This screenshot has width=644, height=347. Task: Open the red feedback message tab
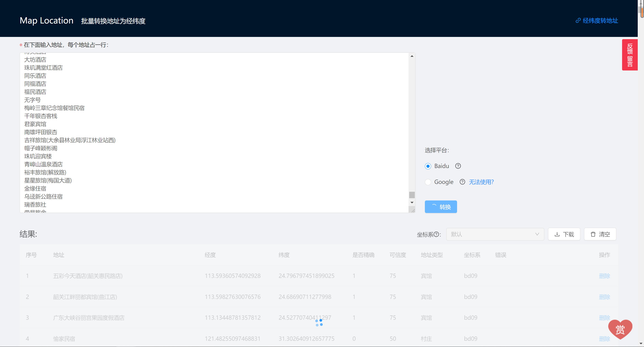point(629,55)
